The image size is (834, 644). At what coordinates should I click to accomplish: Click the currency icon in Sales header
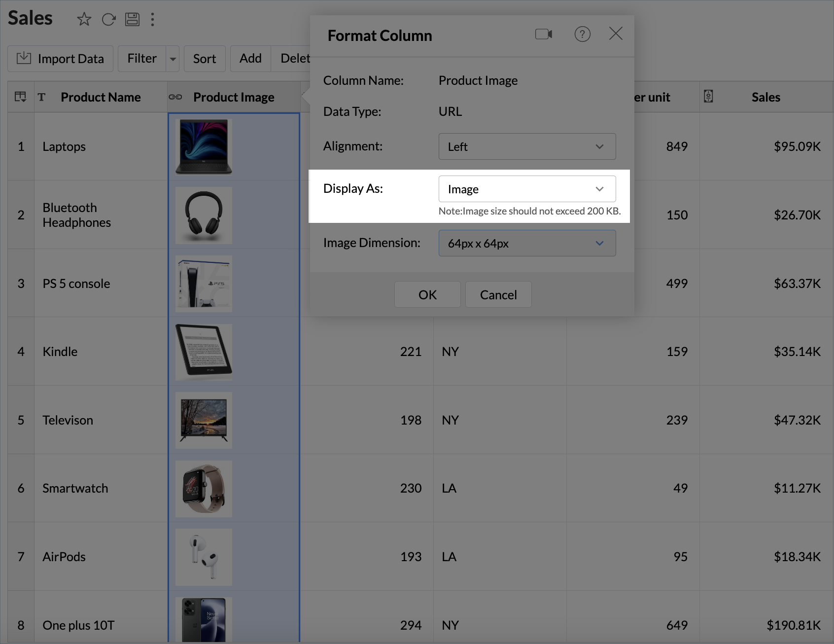[708, 96]
